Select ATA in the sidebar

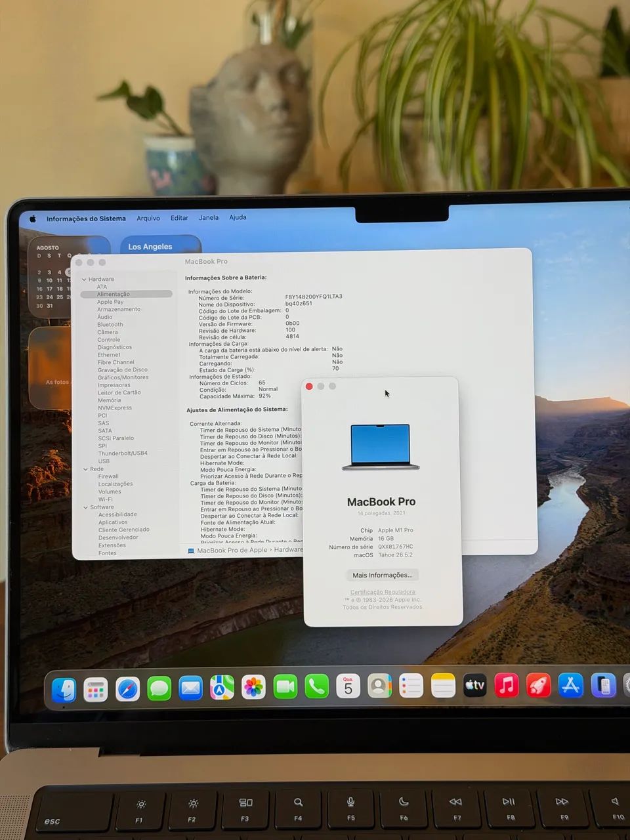102,287
